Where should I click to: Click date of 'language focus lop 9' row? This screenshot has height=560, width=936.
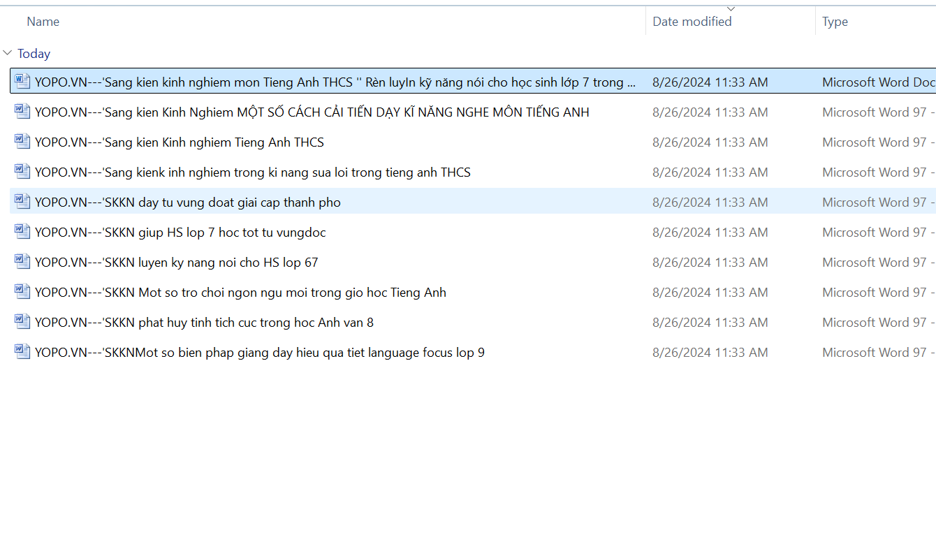710,353
